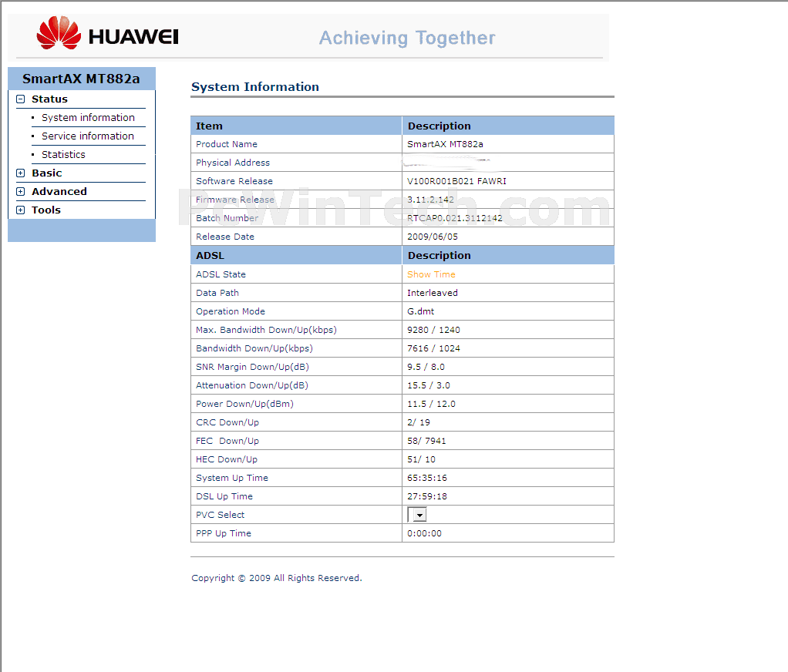
Task: Click the ADSL section header
Action: [x=210, y=256]
